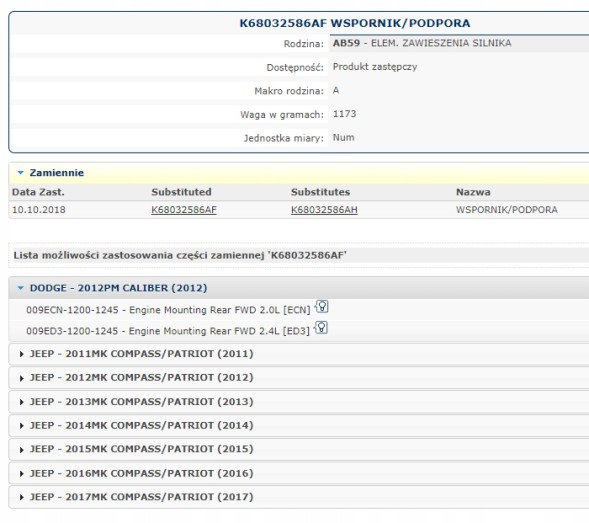Screen dimensions: 589x523
Task: Click Lista możliwości zastosowania części zamiennej heading
Action: (180, 255)
